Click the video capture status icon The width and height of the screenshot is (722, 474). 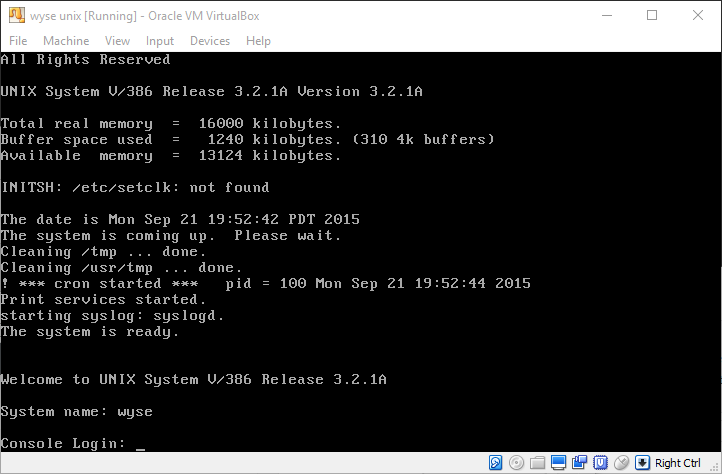579,463
